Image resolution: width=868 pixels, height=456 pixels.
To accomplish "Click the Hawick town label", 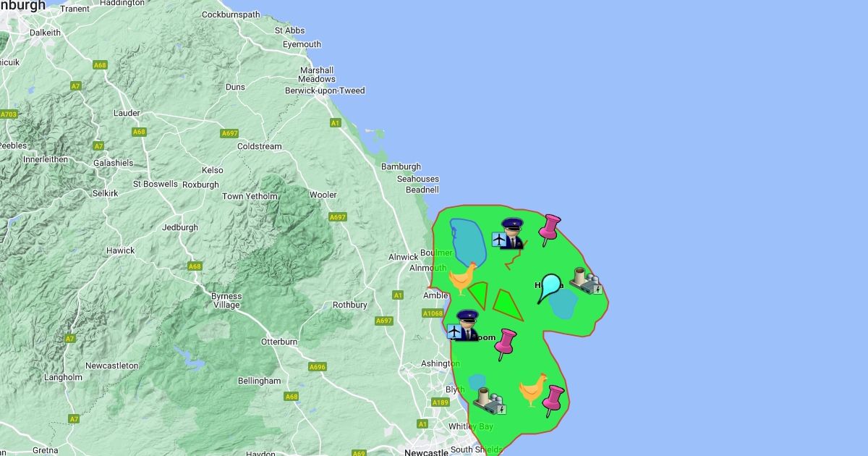I will pyautogui.click(x=121, y=250).
